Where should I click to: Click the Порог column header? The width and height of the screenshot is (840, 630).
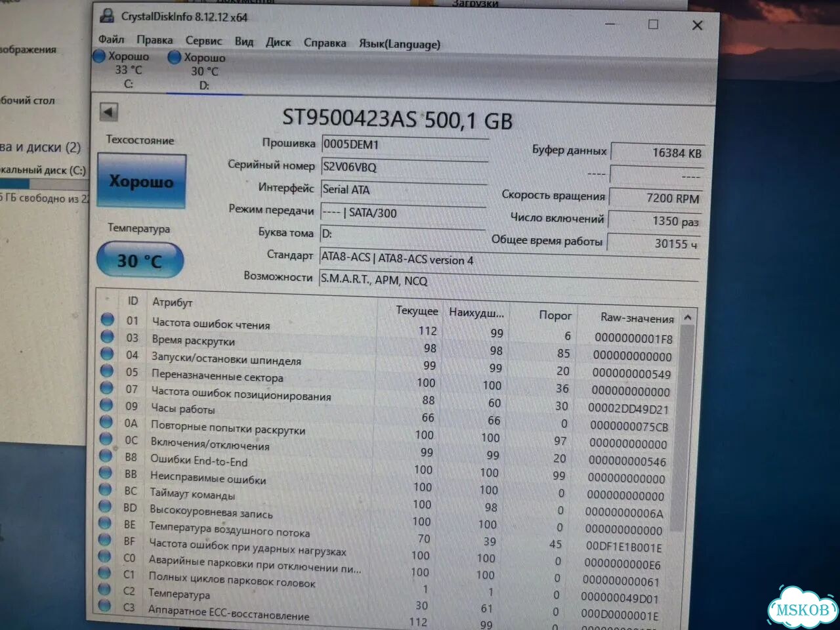tap(555, 315)
